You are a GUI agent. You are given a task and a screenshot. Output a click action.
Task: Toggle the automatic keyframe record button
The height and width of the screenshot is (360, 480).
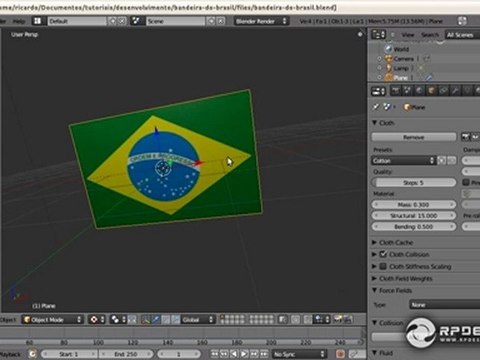(340, 354)
